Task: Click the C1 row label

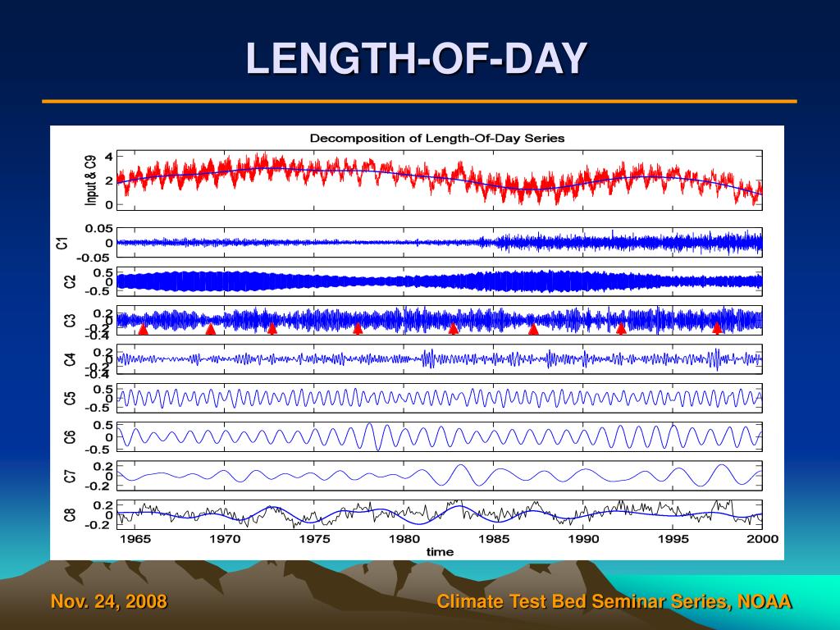Action: (63, 243)
